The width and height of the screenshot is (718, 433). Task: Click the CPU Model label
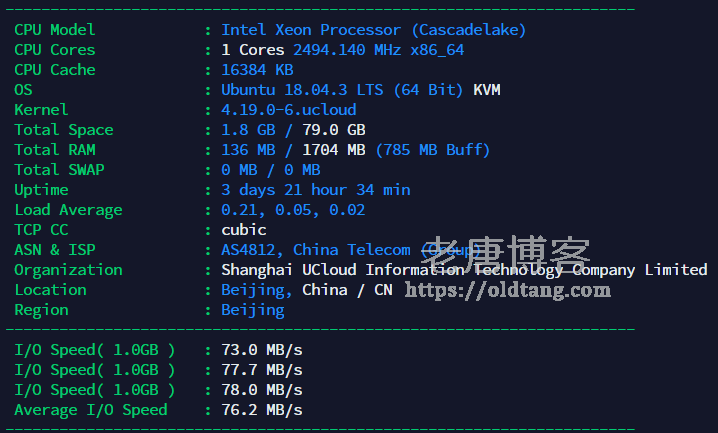pyautogui.click(x=55, y=30)
